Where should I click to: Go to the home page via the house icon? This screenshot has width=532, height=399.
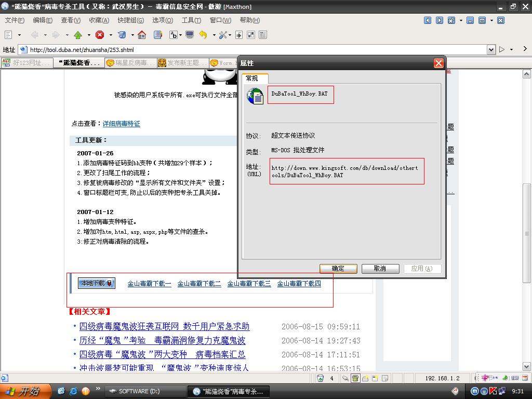click(x=142, y=35)
